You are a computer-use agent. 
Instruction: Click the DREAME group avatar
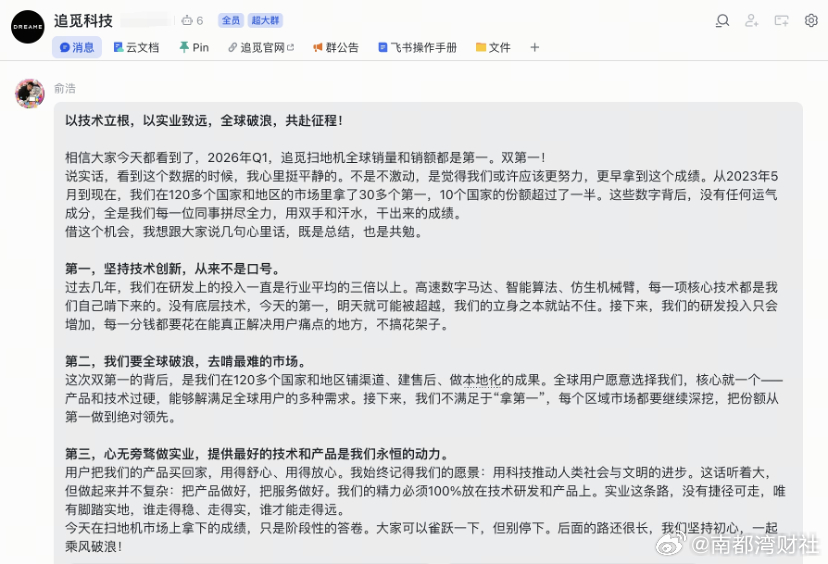27,26
